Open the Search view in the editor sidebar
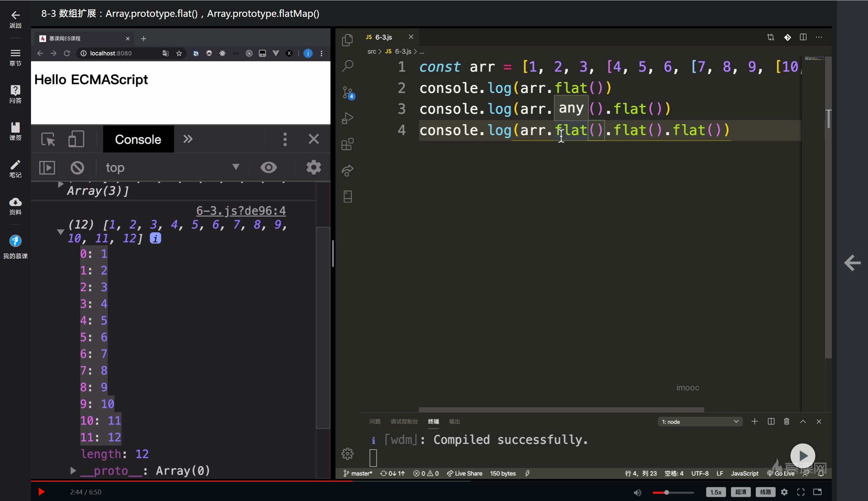868x501 pixels. [x=347, y=65]
